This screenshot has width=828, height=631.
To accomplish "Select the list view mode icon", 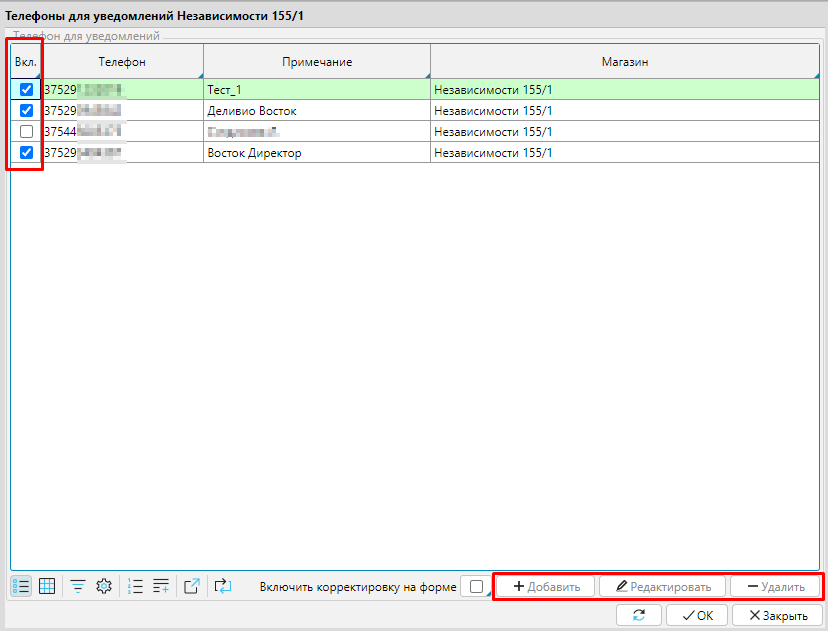I will (x=21, y=587).
